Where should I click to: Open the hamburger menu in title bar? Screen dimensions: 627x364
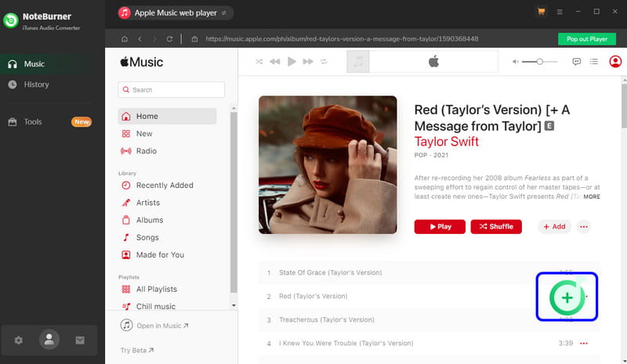click(560, 12)
